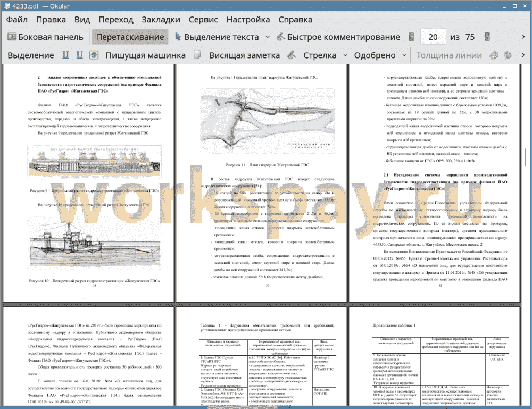The width and height of the screenshot is (532, 409).
Task: Activate the Перетаскивание browse mode
Action: [130, 37]
